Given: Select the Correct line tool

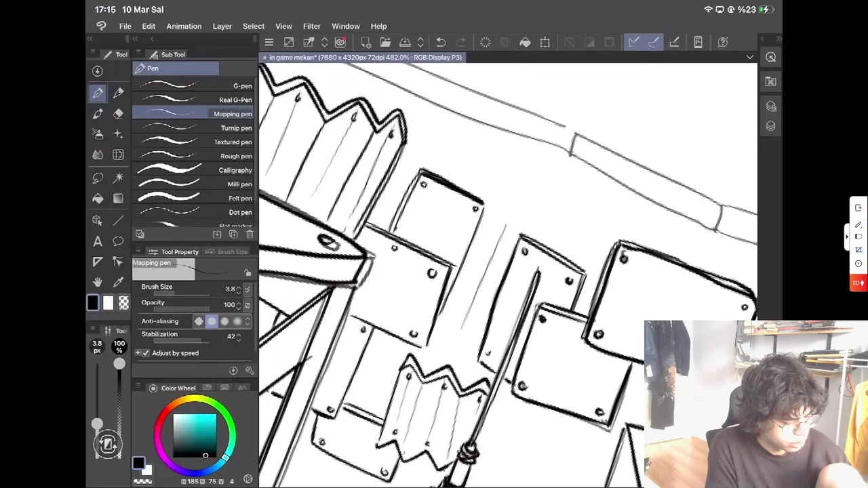Looking at the screenshot, I should [x=118, y=262].
